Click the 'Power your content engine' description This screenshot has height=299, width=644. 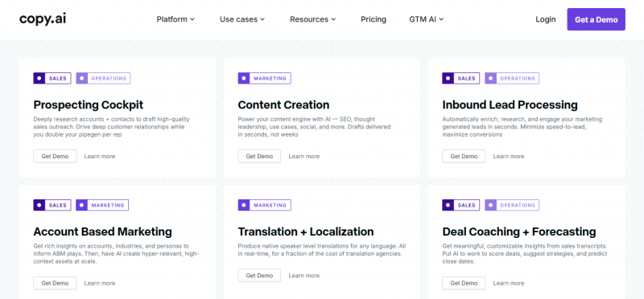pyautogui.click(x=314, y=127)
